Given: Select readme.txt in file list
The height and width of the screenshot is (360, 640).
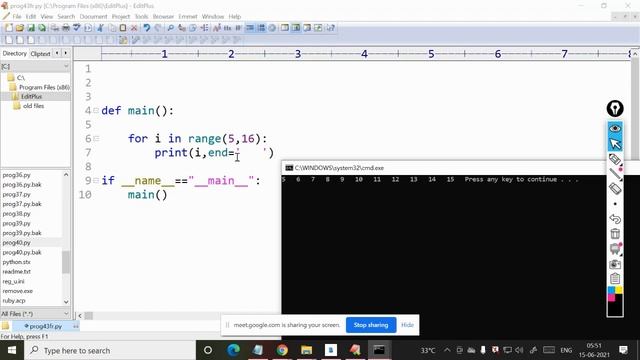Looking at the screenshot, I should click(x=16, y=271).
